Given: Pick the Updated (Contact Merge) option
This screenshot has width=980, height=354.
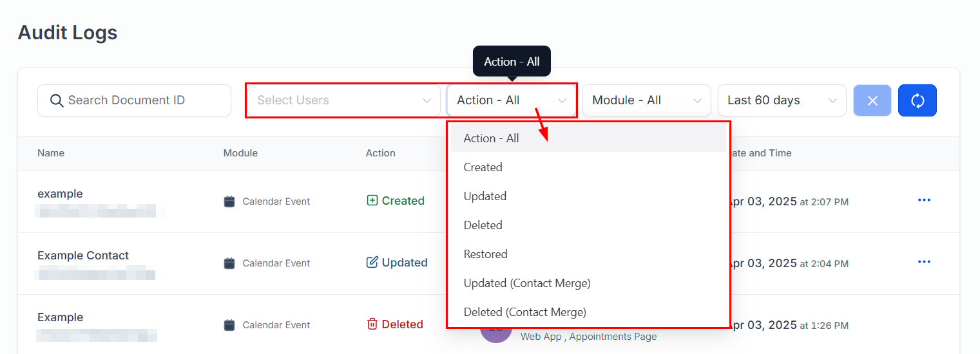Looking at the screenshot, I should pyautogui.click(x=526, y=283).
